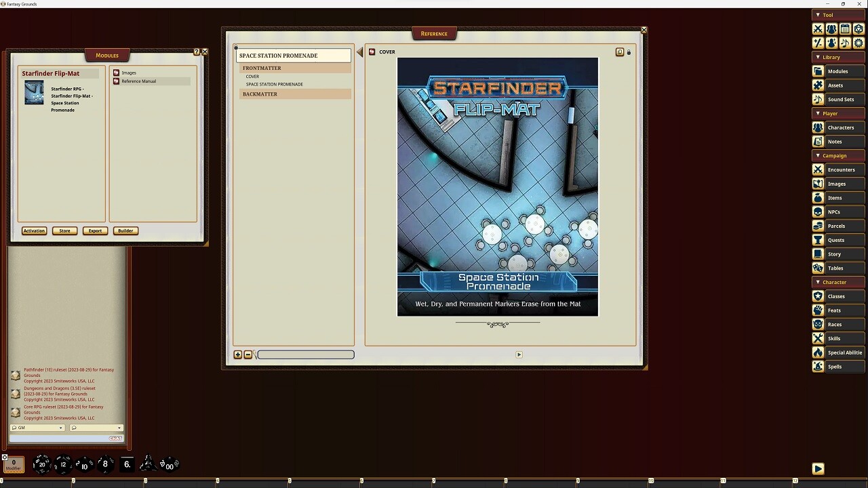Open the Options gear icon

coord(859,43)
